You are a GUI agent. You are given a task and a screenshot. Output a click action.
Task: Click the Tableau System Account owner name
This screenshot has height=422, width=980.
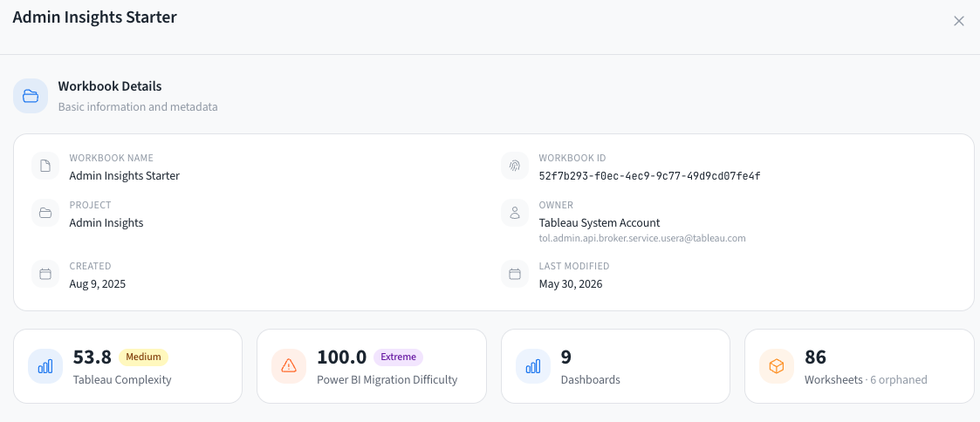(x=600, y=223)
